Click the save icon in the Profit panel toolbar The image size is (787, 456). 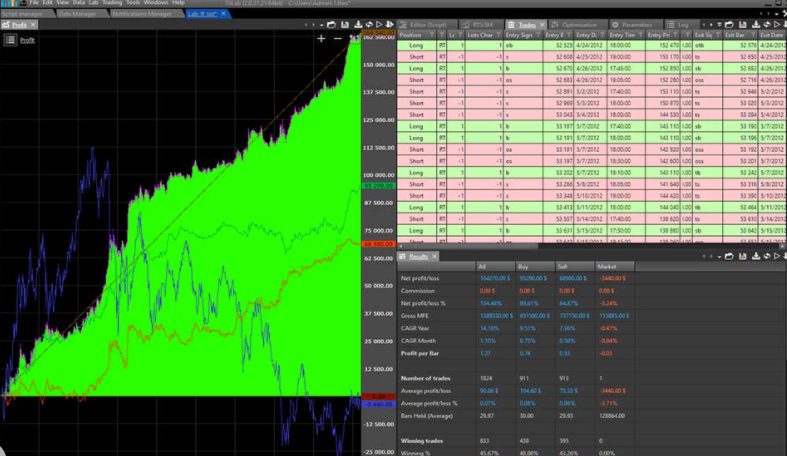click(x=345, y=24)
